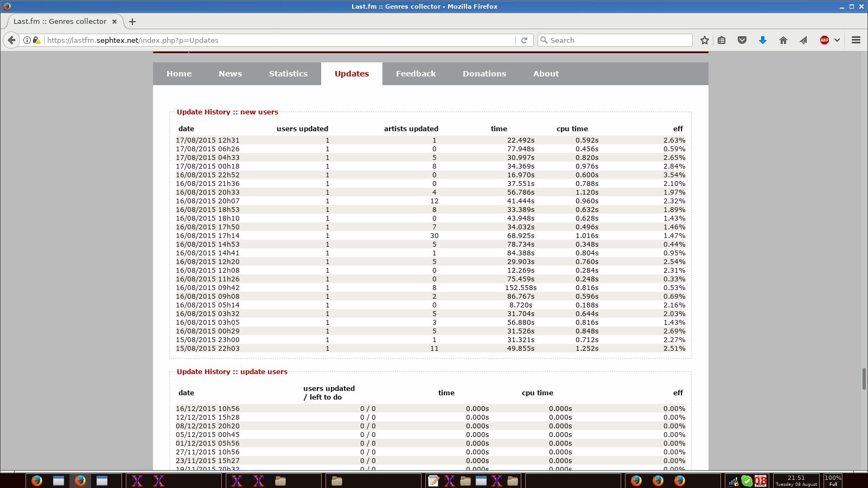Close the Last.fm Genres collector tab
This screenshot has height=488, width=868.
coord(114,22)
